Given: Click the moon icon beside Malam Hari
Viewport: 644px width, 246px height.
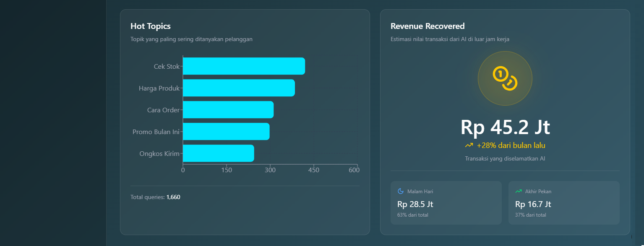Looking at the screenshot, I should 400,192.
